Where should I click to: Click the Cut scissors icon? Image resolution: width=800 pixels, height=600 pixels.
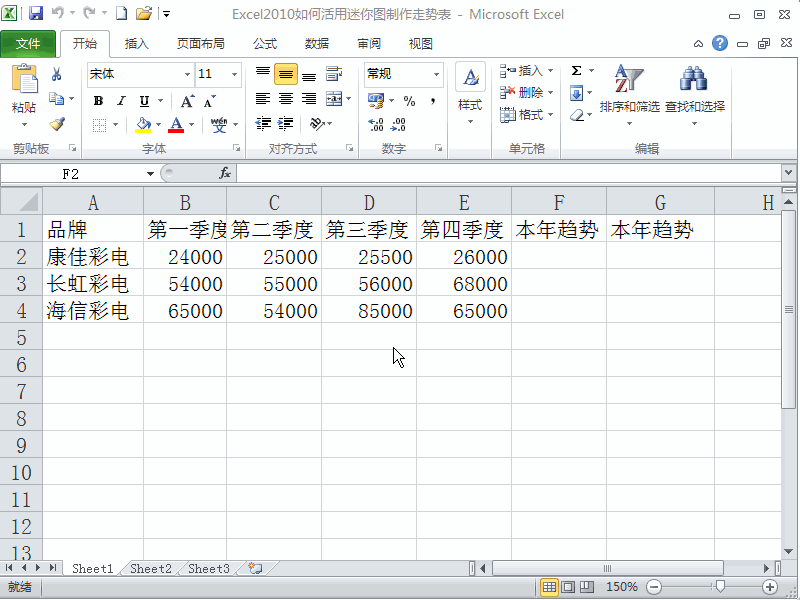coord(56,75)
